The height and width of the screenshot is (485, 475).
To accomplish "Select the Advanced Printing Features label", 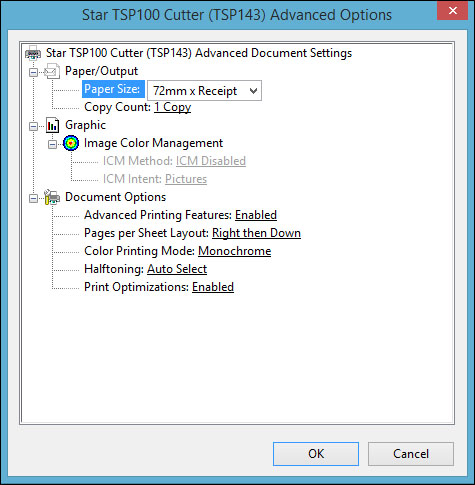I will [158, 215].
